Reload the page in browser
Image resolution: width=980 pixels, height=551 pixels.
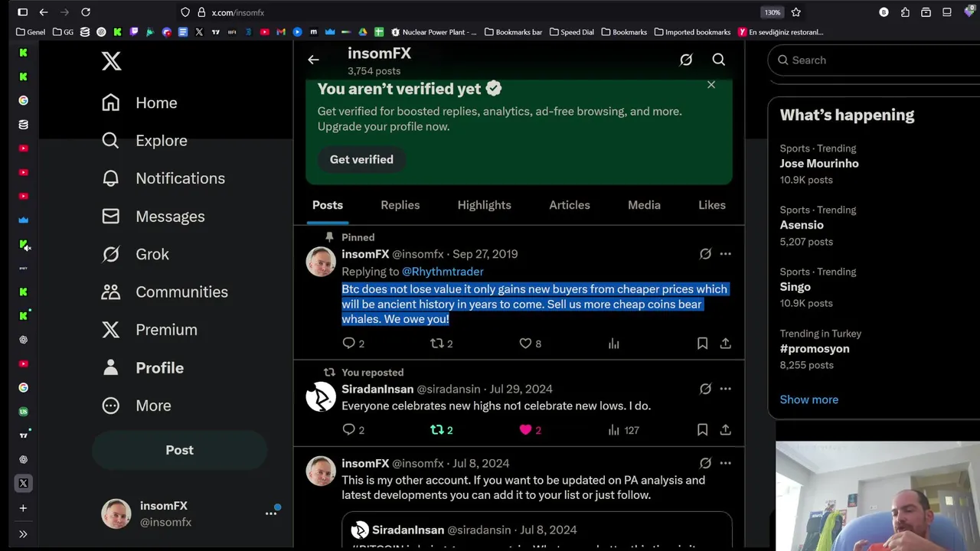(86, 12)
